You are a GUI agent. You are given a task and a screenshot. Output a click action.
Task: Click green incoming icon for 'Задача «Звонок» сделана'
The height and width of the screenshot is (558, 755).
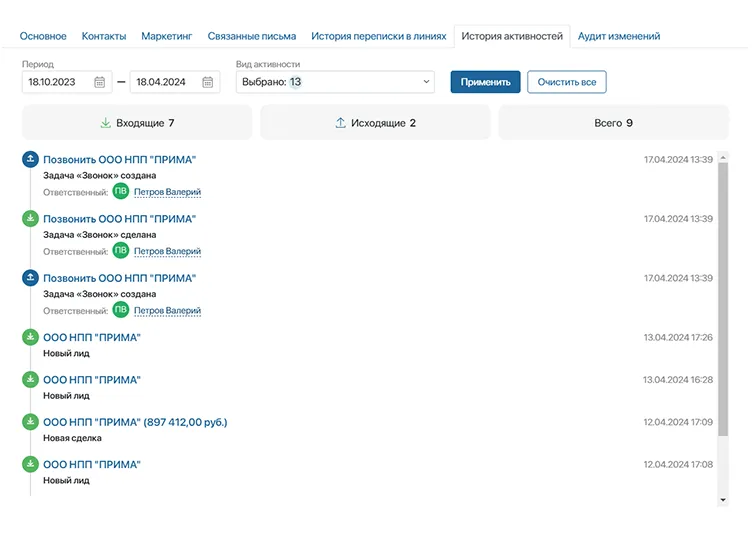(x=30, y=218)
